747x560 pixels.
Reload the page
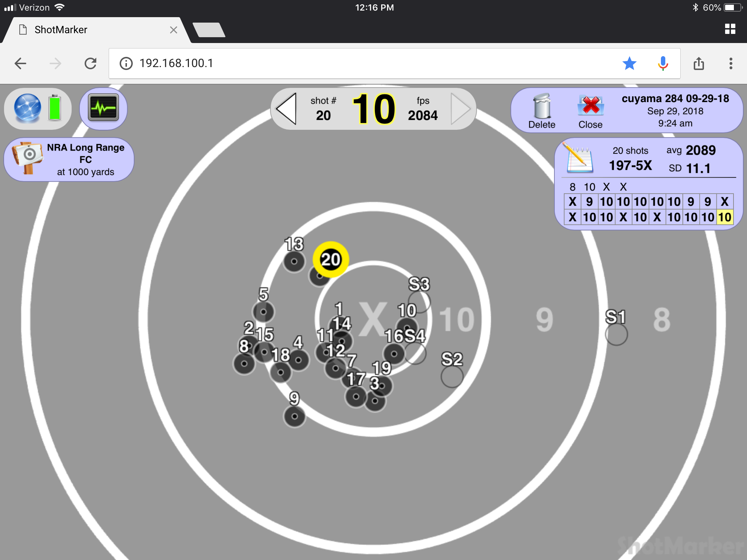click(90, 63)
